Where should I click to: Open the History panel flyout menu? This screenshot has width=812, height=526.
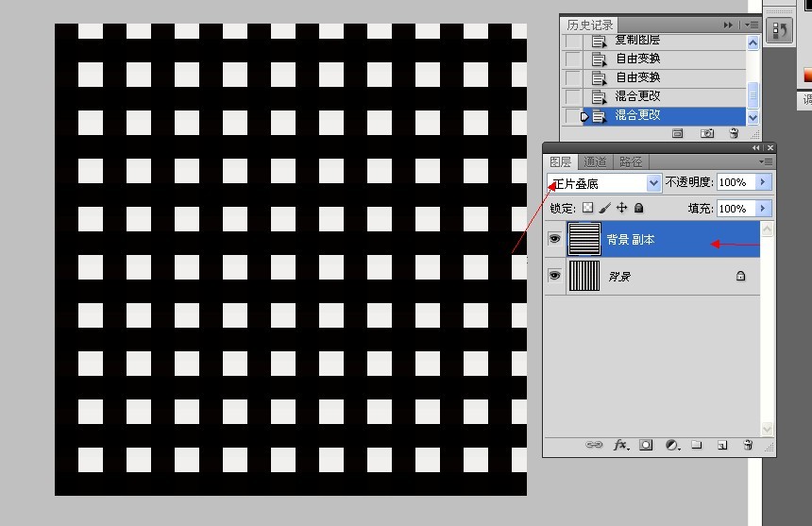(752, 25)
